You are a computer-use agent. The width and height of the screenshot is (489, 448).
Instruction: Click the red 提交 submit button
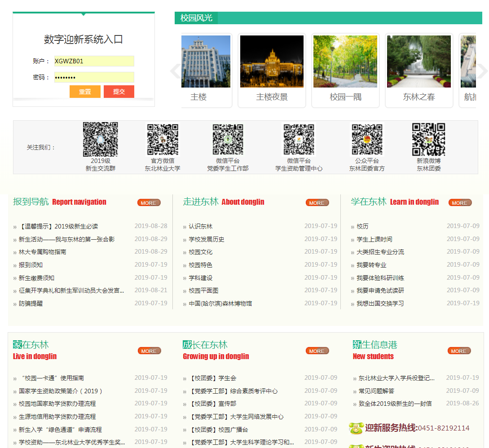[119, 92]
